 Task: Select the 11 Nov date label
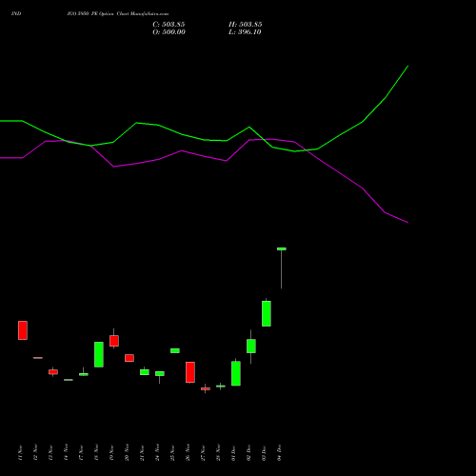tap(20, 452)
